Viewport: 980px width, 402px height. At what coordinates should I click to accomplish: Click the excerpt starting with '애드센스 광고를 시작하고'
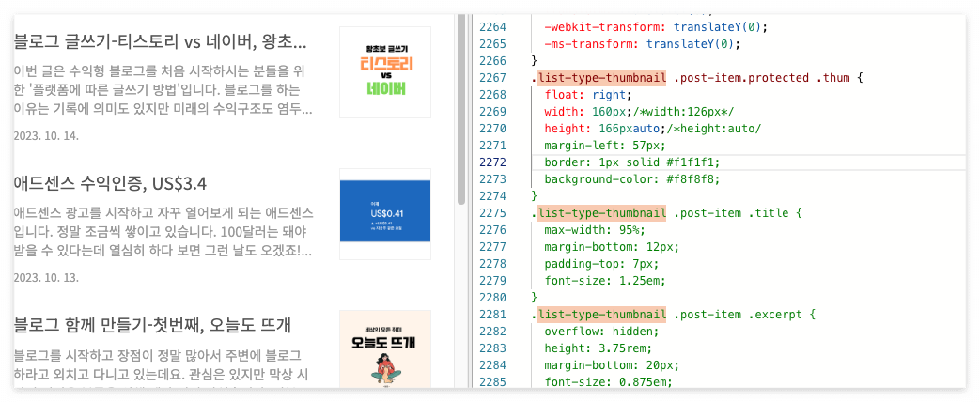pos(163,231)
